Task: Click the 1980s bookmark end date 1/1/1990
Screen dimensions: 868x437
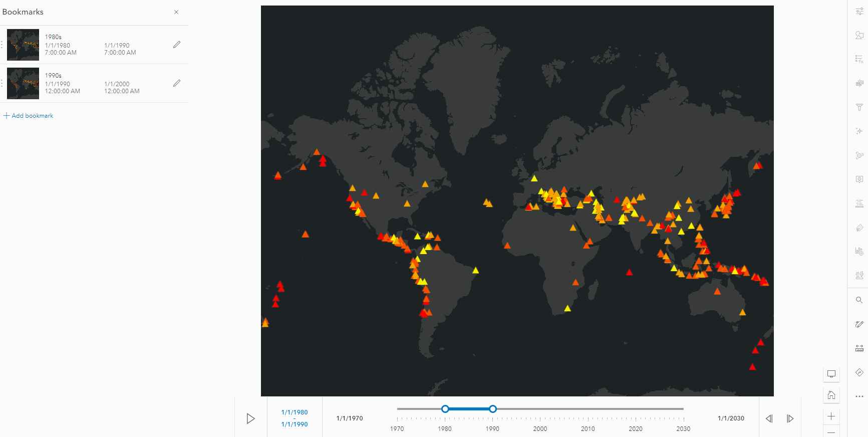Action: coord(117,46)
